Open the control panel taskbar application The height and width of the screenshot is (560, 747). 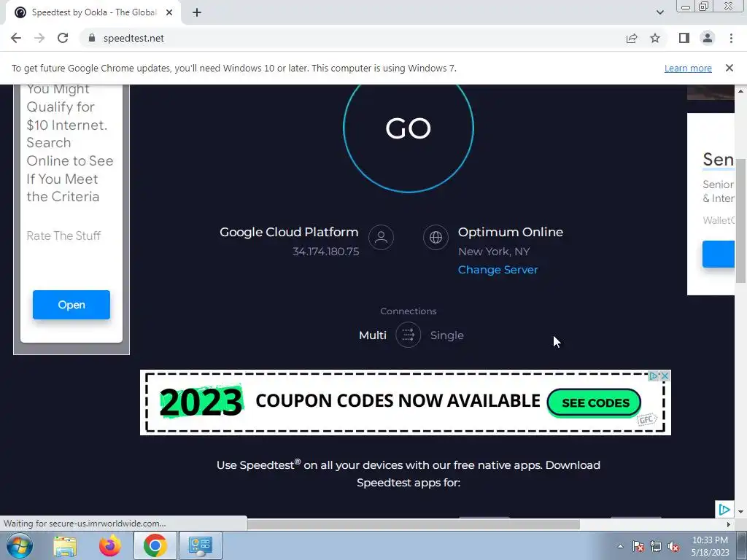pos(200,545)
